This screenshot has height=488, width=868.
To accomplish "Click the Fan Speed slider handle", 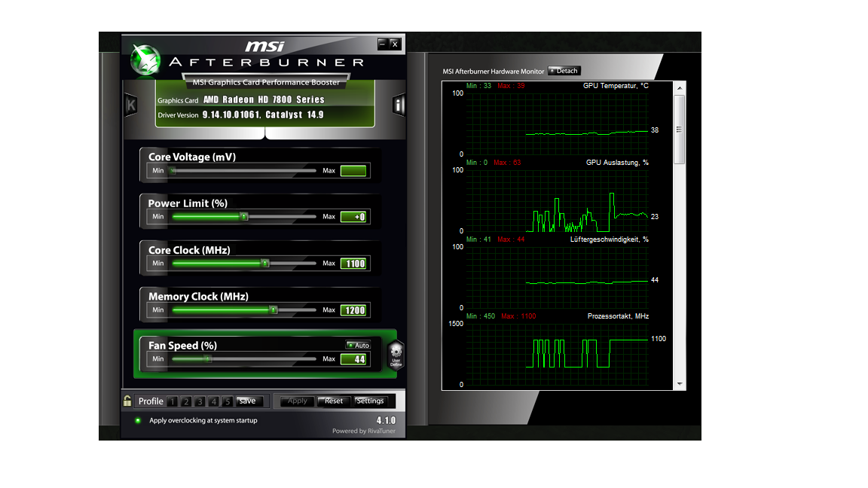I will pos(208,358).
